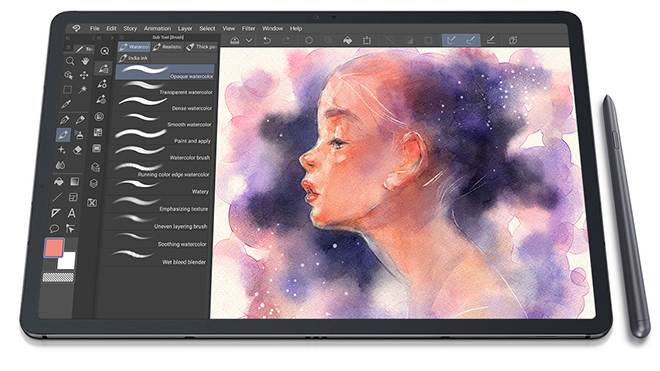Expand the dropdown arrow beside Clip Studio icon
The height and width of the screenshot is (371, 660).
tap(249, 40)
